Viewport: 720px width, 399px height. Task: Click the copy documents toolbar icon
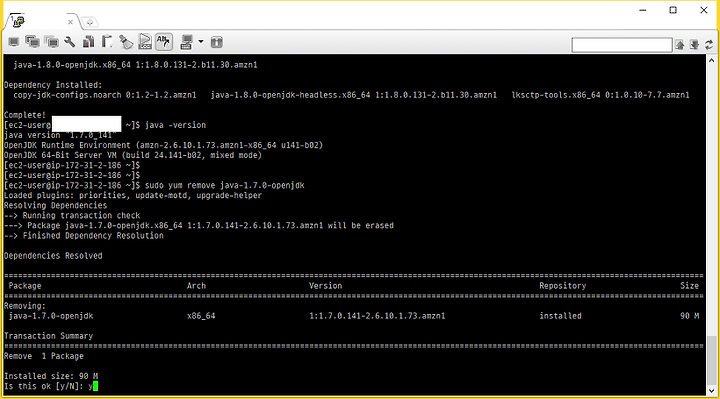click(x=89, y=42)
